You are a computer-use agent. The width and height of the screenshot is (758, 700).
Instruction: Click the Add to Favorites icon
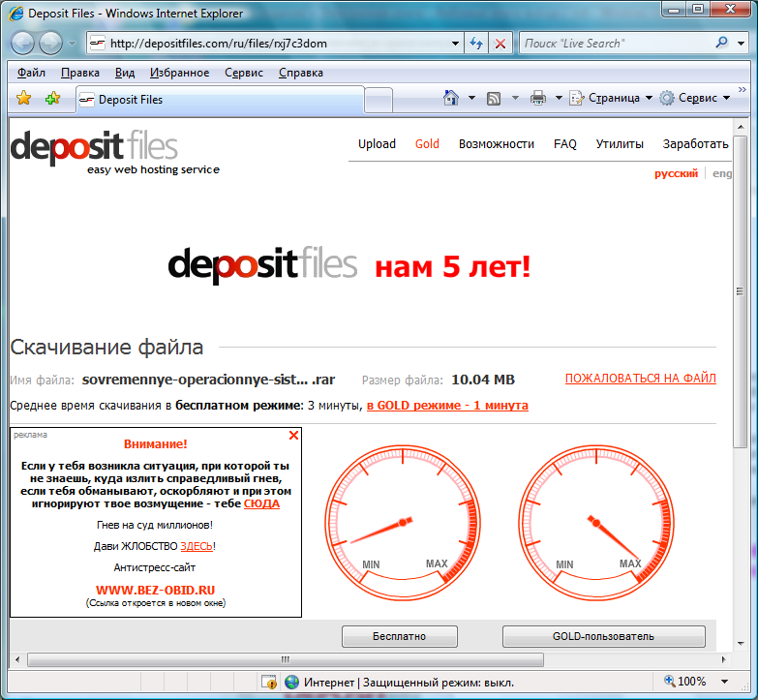pos(52,98)
